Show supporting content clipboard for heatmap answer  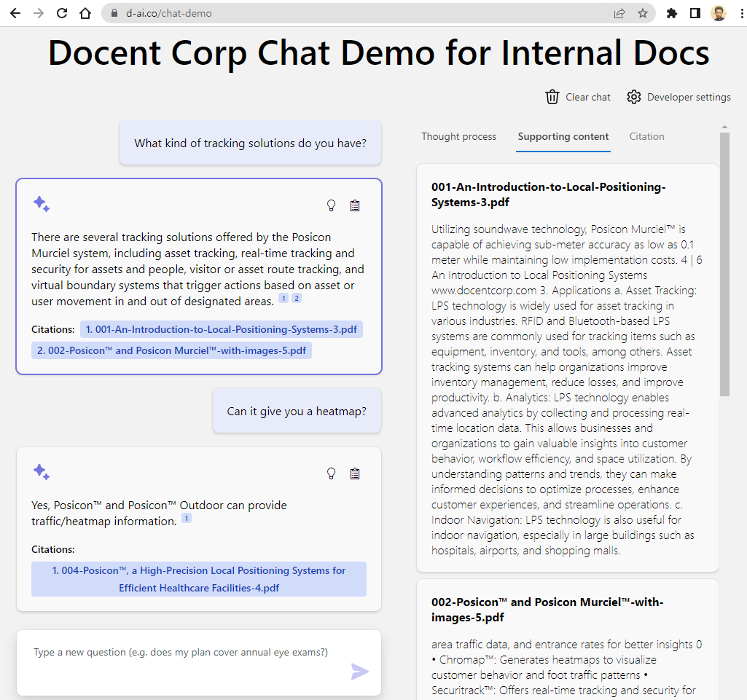[x=355, y=473]
